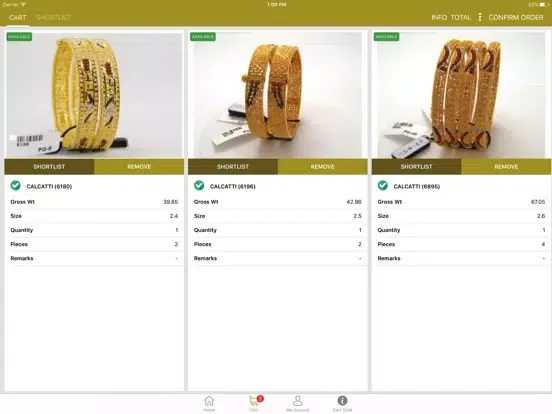The image size is (552, 414).
Task: Click the clock in status bar
Action: (x=276, y=5)
